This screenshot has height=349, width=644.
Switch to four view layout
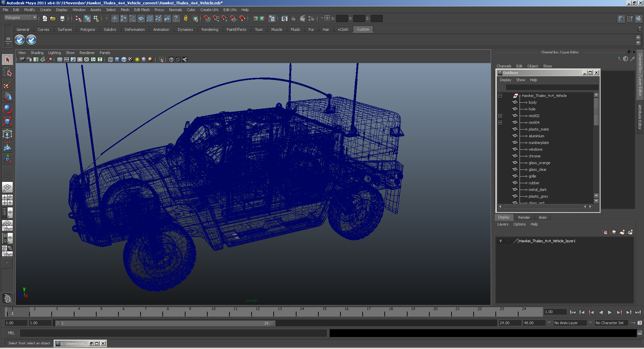pos(7,200)
